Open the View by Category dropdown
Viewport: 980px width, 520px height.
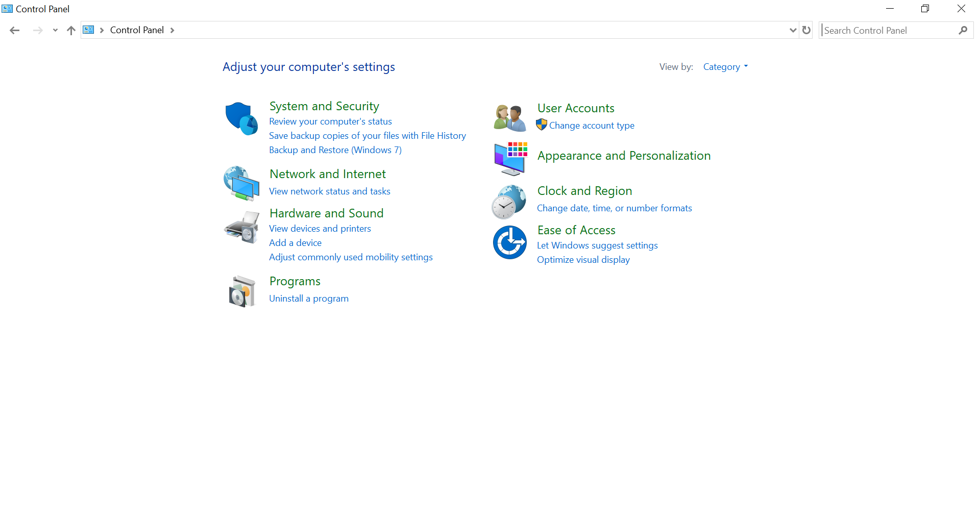coord(725,67)
